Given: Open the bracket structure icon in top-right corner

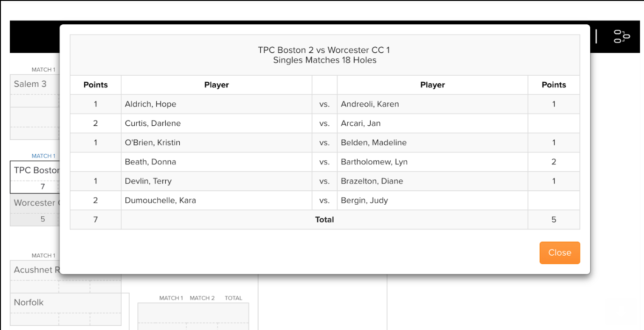Looking at the screenshot, I should tap(621, 36).
